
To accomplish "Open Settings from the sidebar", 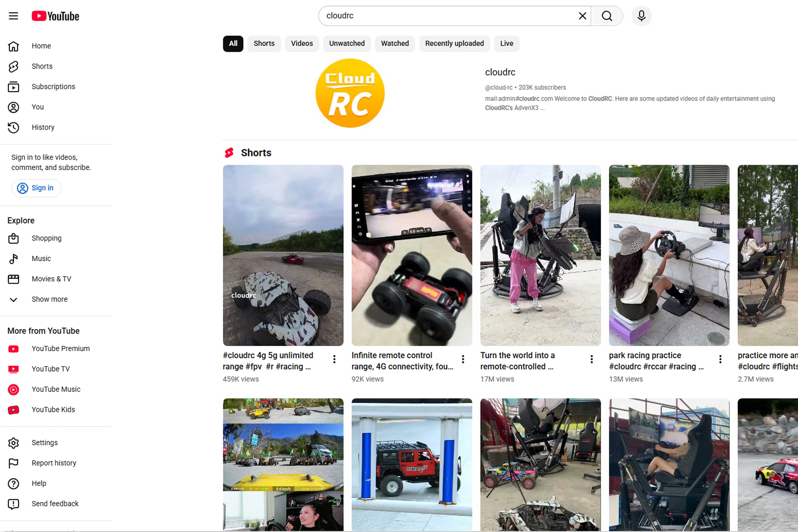I will tap(44, 442).
